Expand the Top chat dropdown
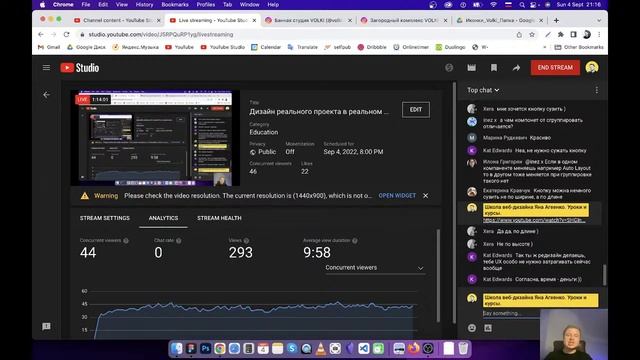The width and height of the screenshot is (640, 360). [483, 90]
